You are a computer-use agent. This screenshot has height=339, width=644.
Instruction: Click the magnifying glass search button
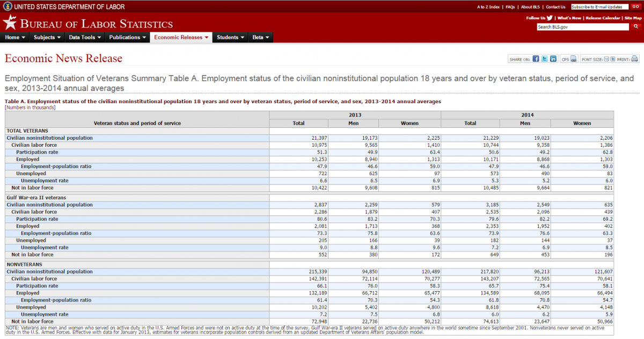coord(636,26)
